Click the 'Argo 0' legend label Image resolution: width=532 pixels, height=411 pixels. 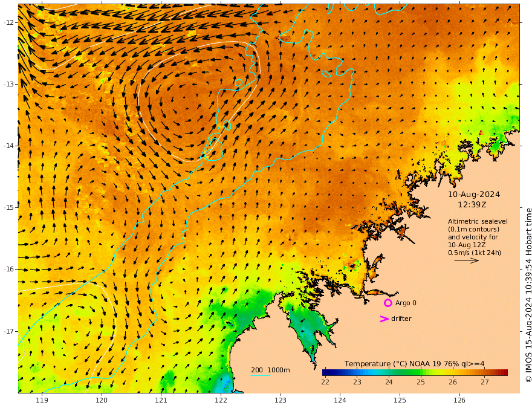tap(406, 303)
